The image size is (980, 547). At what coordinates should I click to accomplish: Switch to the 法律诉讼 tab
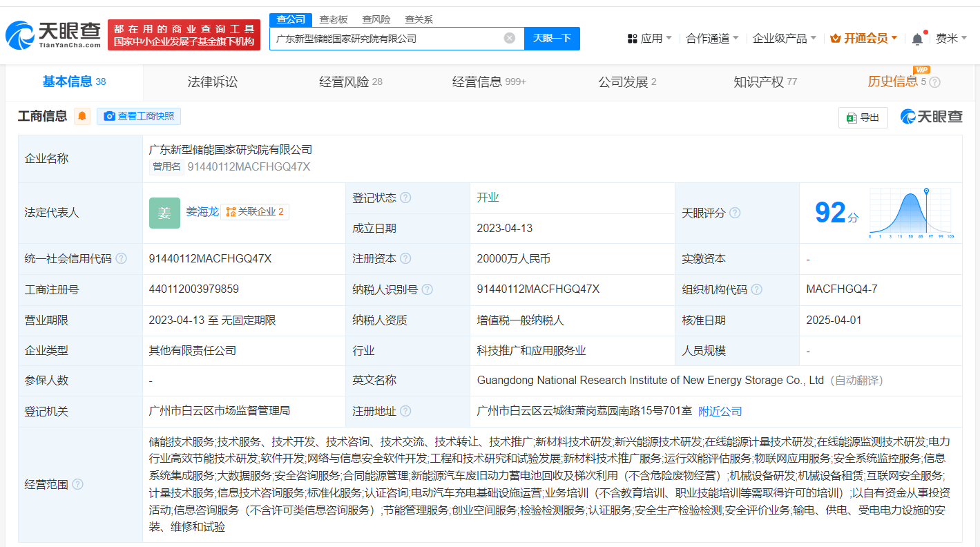pos(211,81)
